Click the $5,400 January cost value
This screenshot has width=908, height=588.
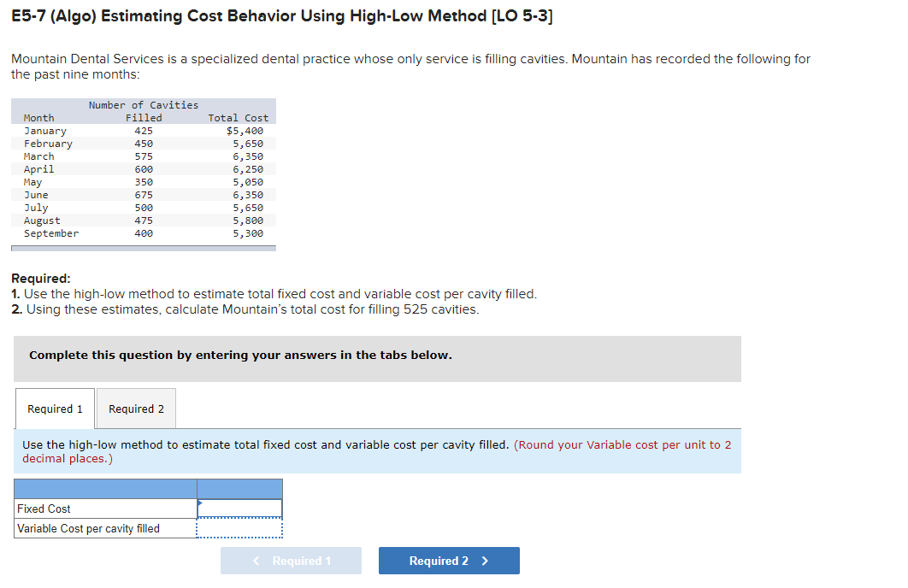[251, 130]
